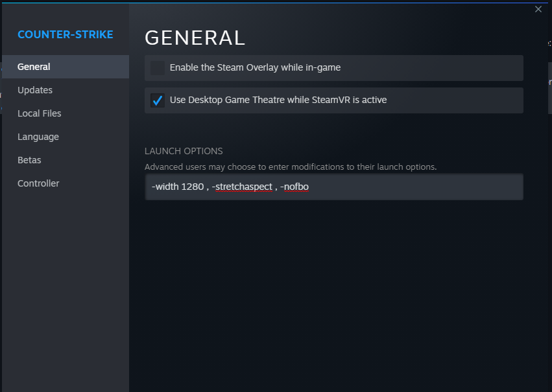Enable the Steam Overlay while in-game checkbox

[x=158, y=68]
